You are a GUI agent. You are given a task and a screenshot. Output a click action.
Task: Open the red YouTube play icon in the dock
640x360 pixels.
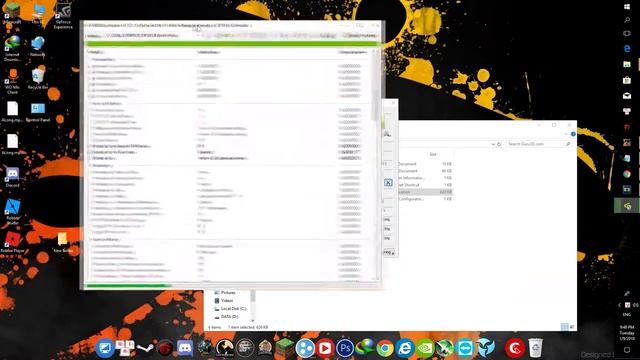coord(325,348)
